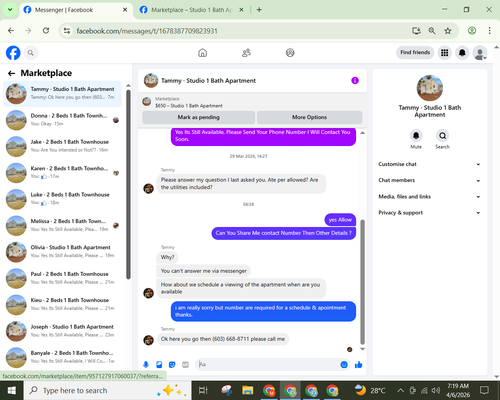Screen dimensions: 500x400
Task: Choose a sticker icon in composer
Action: 172,365
